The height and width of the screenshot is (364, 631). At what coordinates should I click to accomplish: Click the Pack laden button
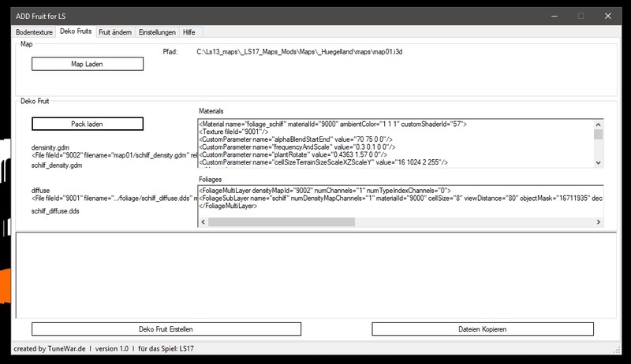[x=88, y=124]
